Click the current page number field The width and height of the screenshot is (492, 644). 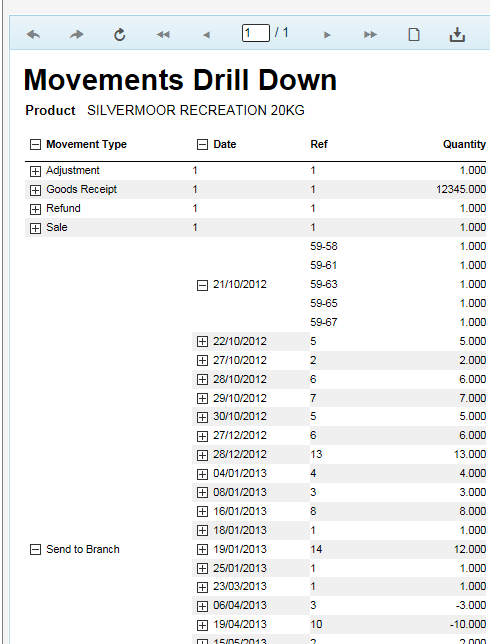point(255,33)
